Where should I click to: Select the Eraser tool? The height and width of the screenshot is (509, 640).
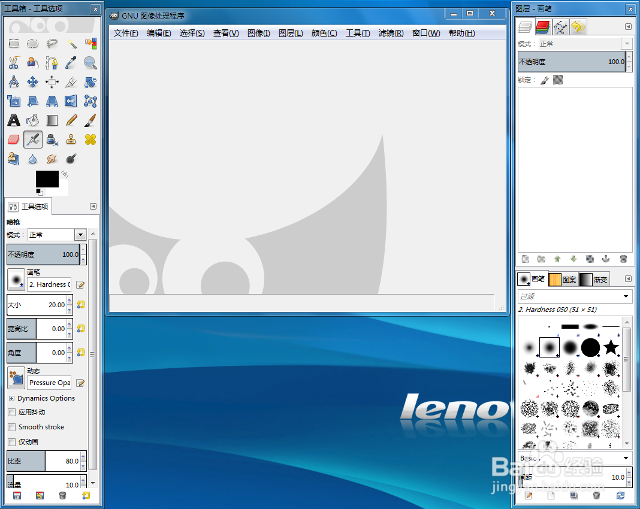pos(14,139)
